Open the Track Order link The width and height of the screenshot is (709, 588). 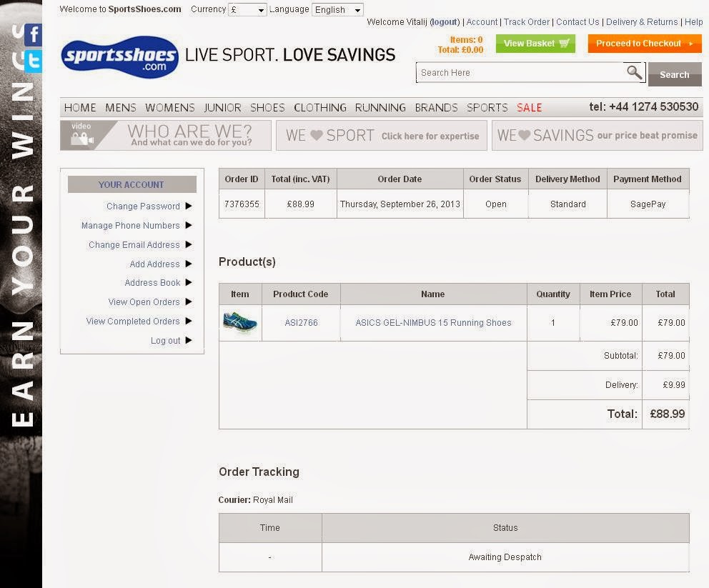pos(526,21)
